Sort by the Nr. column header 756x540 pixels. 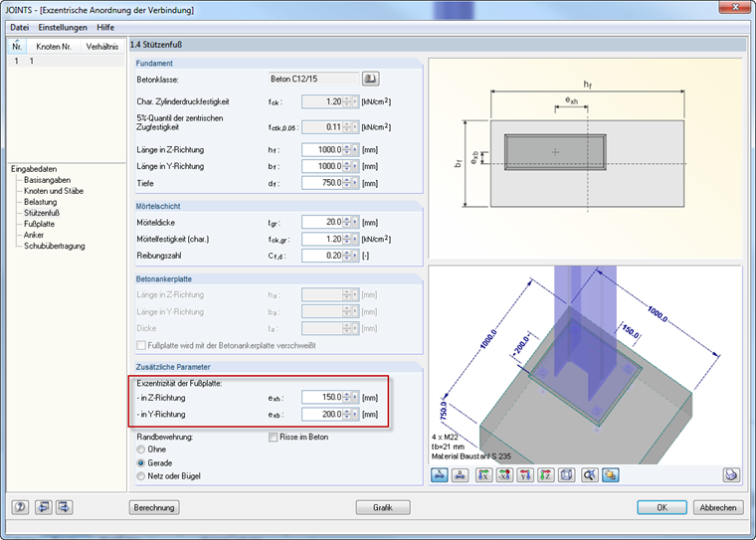(x=17, y=47)
